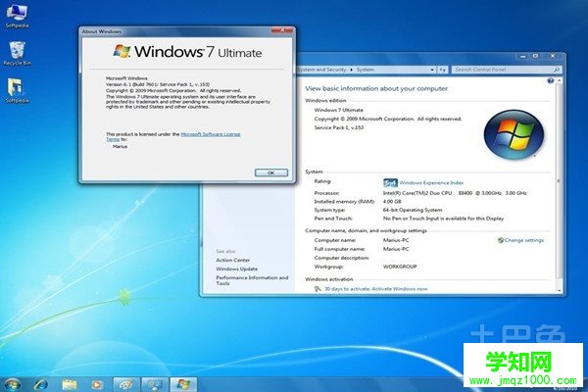The height and width of the screenshot is (392, 588).
Task: Click the scroll down arrow in System window
Action: [560, 290]
